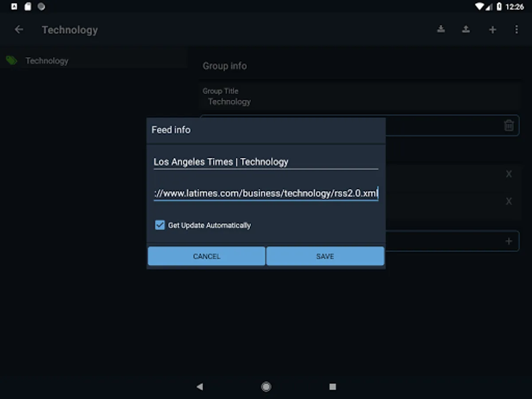The image size is (532, 399).
Task: Tap the Android back navigation button
Action: click(x=199, y=387)
